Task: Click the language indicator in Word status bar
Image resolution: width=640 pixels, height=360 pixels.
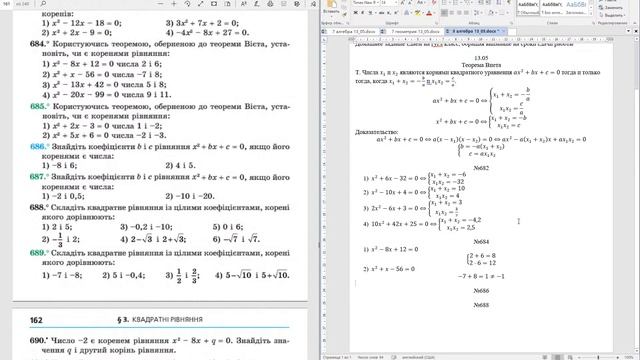Action: click(x=418, y=357)
